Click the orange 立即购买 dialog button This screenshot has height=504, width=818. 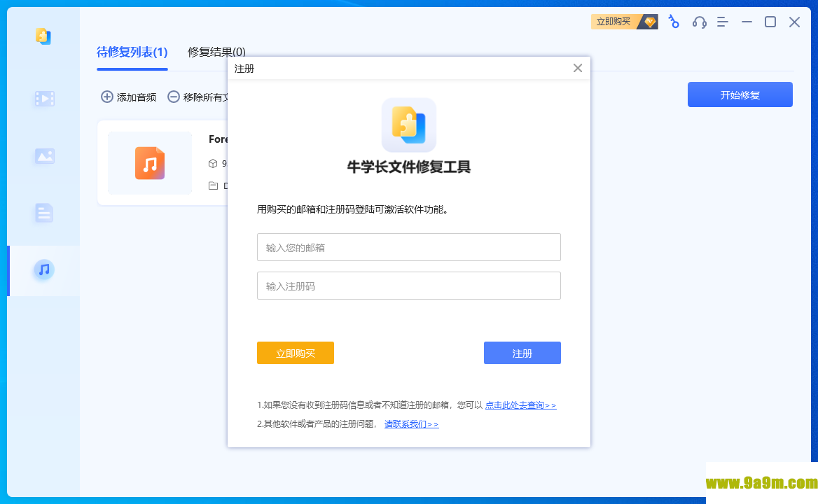click(x=296, y=353)
